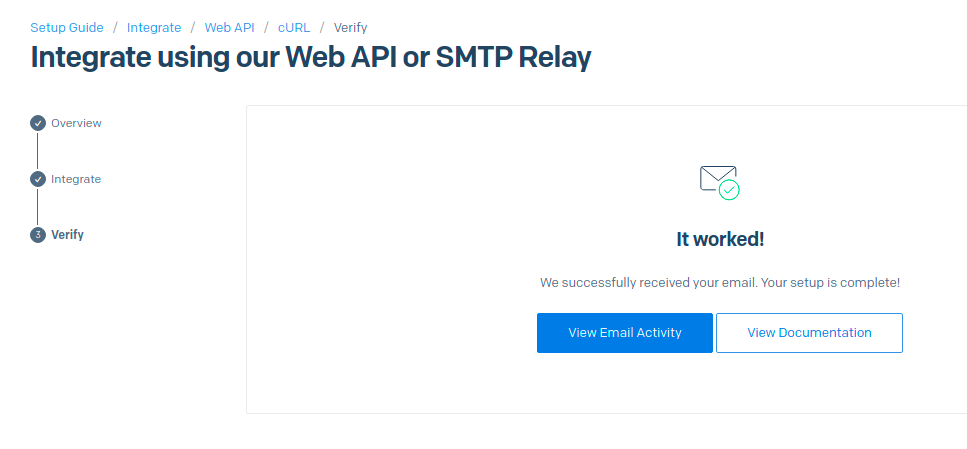
Task: Select the bold Verify step label
Action: pos(67,235)
